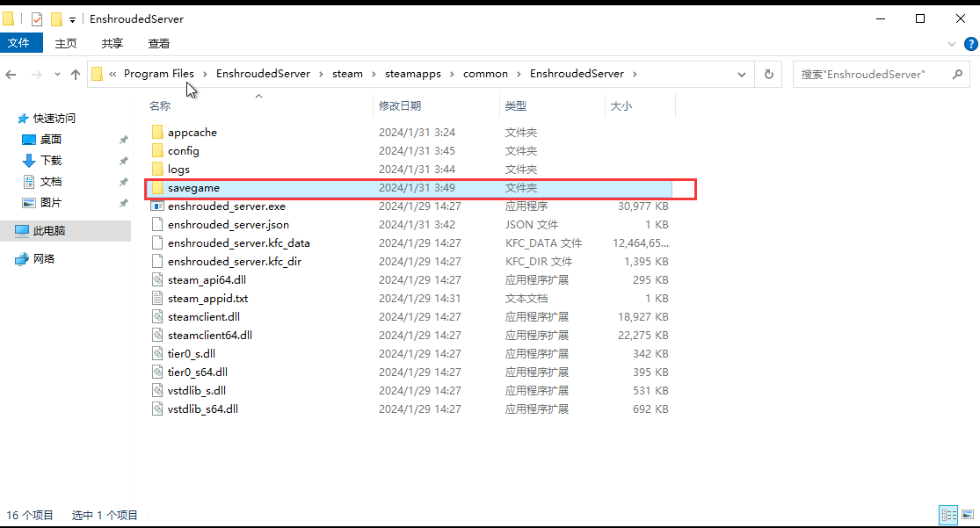
Task: Switch to details view layout icon
Action: [948, 515]
